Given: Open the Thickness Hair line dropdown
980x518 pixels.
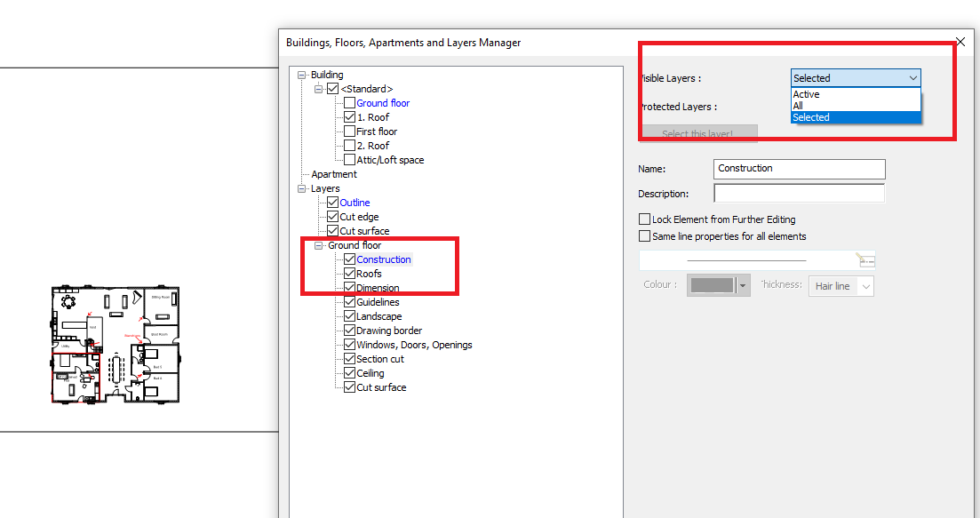Looking at the screenshot, I should coord(841,286).
